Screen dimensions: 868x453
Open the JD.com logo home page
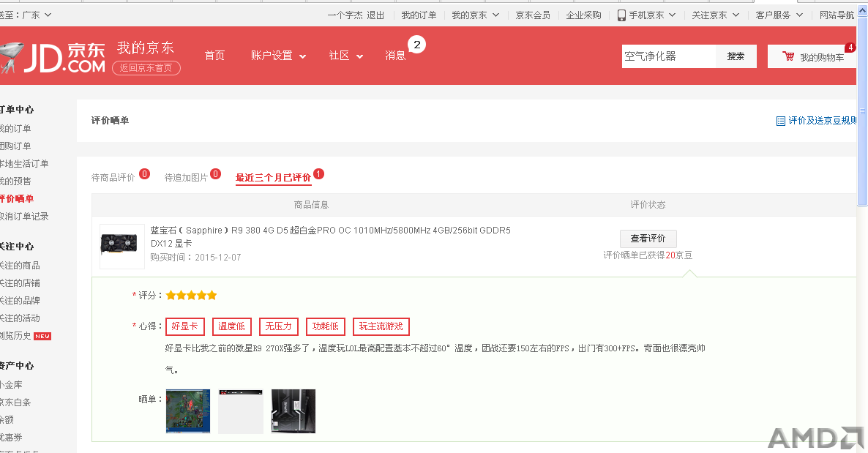point(53,58)
